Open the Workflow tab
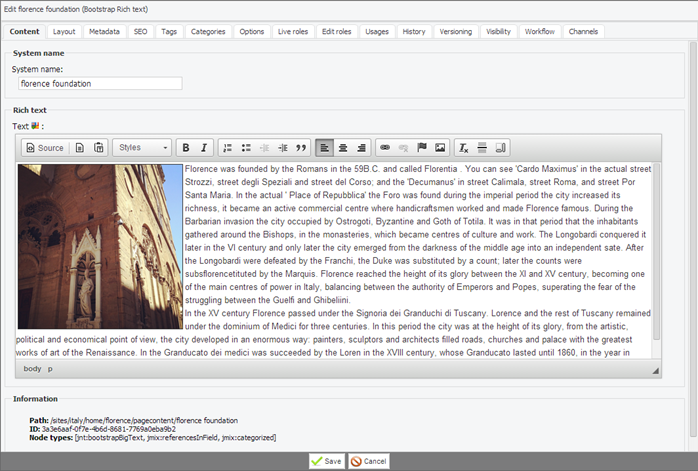Image resolution: width=698 pixels, height=471 pixels. pos(540,32)
